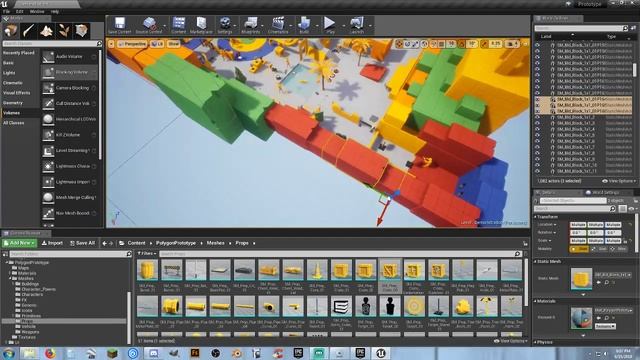Toggle scale lock in Transform section
This screenshot has height=360, width=640.
pos(625,241)
